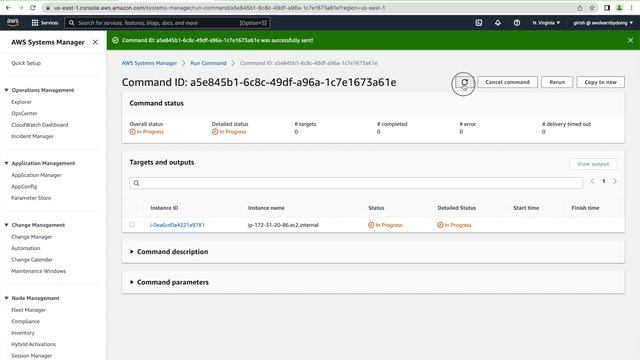
Task: Click the AWS search services field
Action: 167,23
